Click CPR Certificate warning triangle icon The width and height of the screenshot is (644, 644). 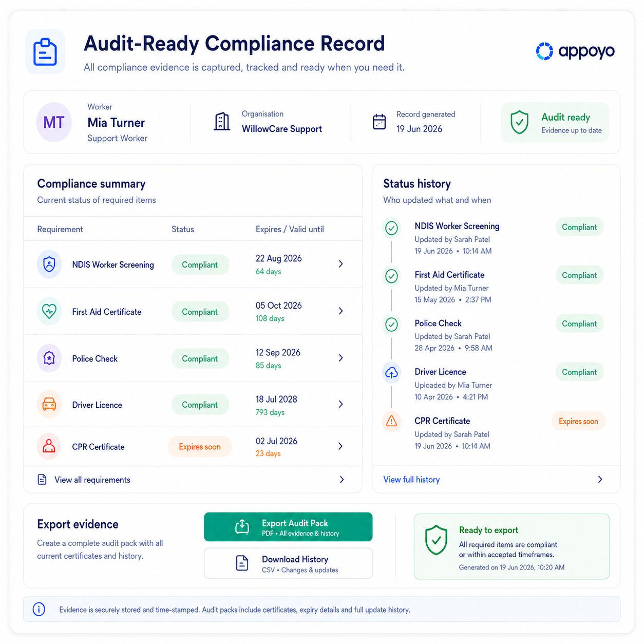391,422
